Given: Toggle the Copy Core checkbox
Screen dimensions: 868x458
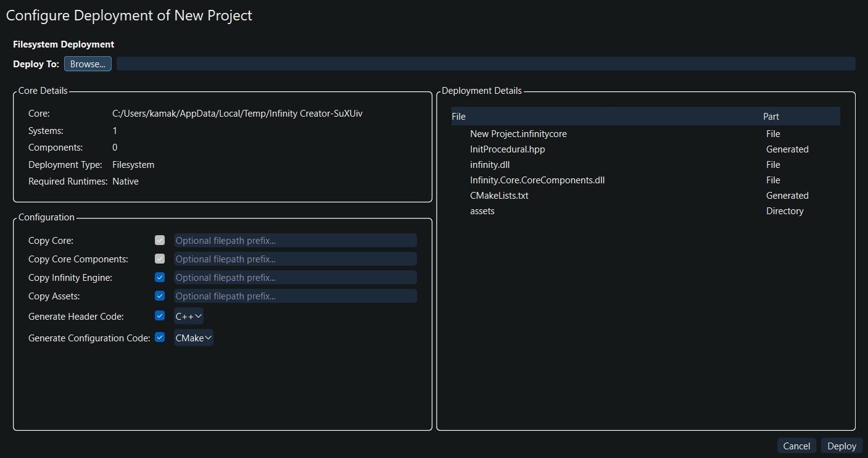Looking at the screenshot, I should 160,240.
